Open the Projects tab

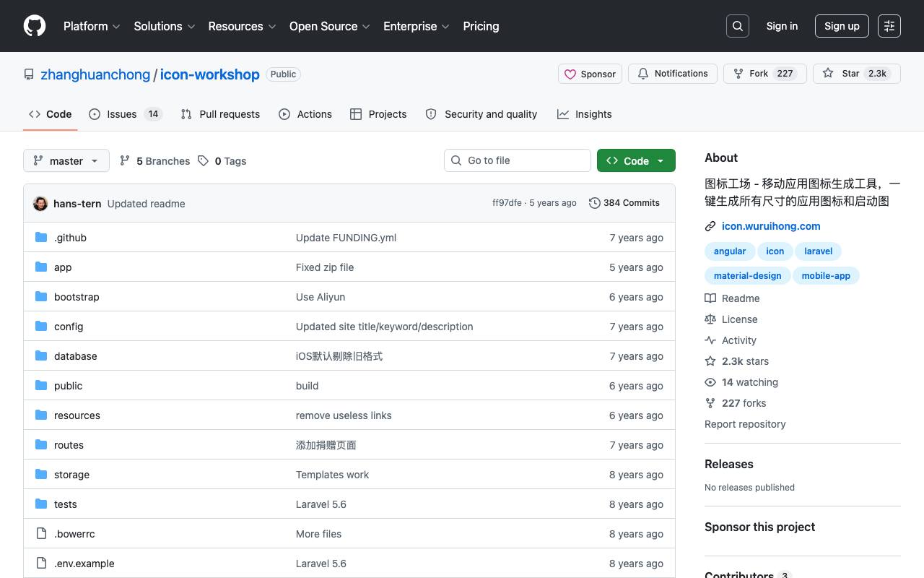tap(378, 114)
